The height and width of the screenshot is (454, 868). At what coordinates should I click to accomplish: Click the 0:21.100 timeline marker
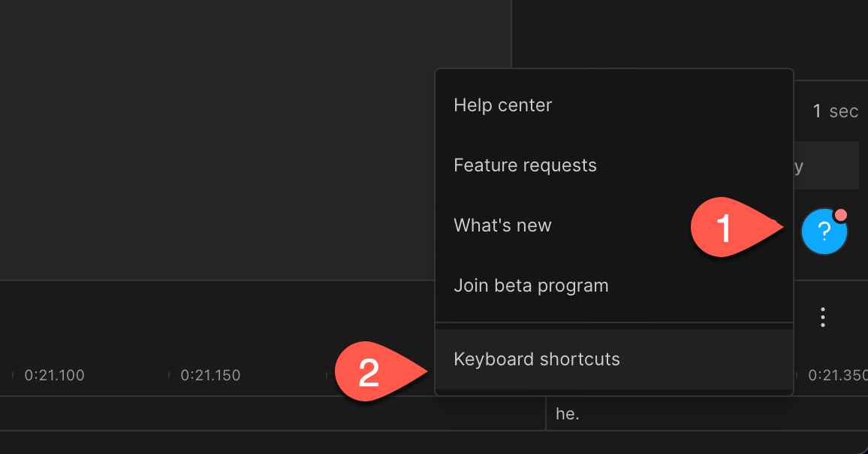coord(54,375)
